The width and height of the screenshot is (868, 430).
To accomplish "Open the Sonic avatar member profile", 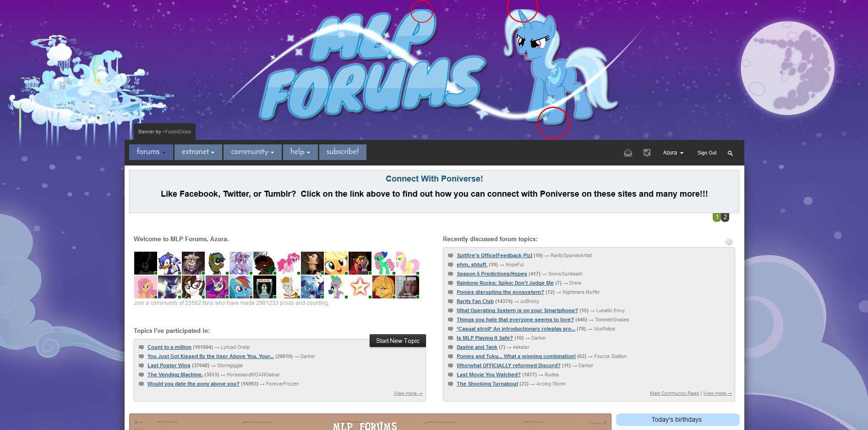I will pyautogui.click(x=169, y=263).
